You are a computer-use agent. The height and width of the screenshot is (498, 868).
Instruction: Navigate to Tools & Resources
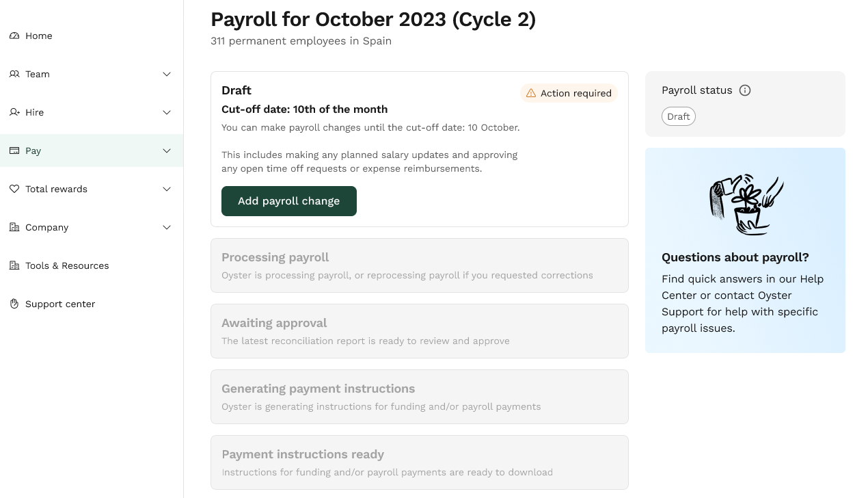[x=66, y=265]
